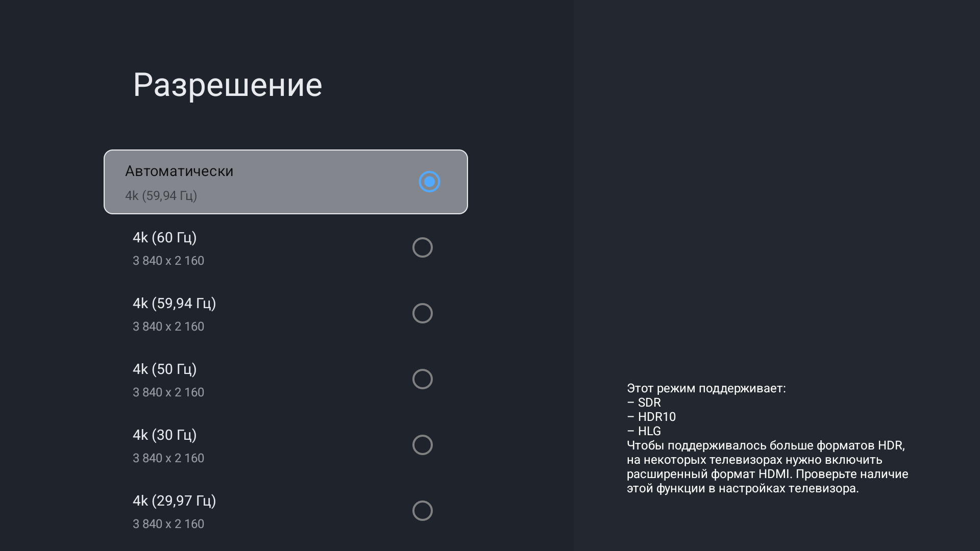Click the 4k (50 Гц) entry text
The width and height of the screenshot is (980, 551).
[164, 369]
